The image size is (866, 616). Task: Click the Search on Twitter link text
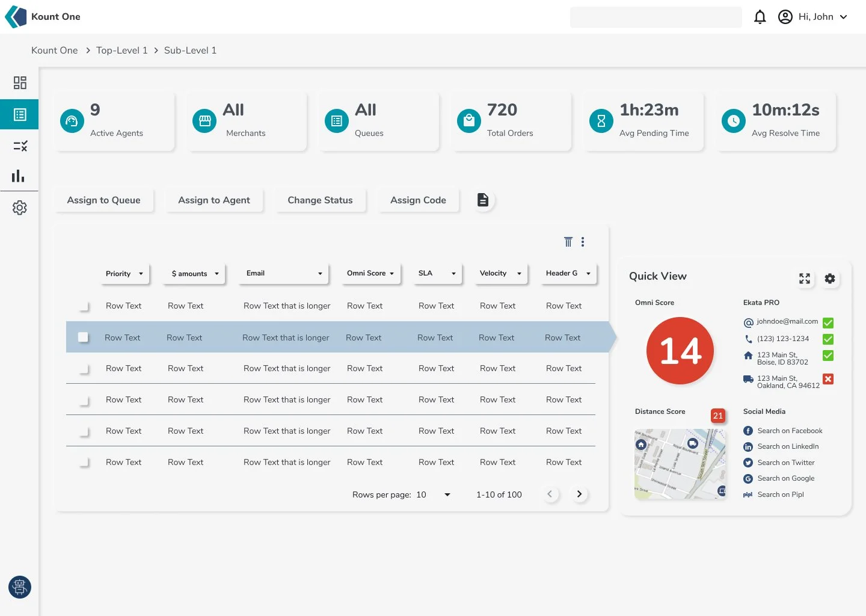pos(786,463)
